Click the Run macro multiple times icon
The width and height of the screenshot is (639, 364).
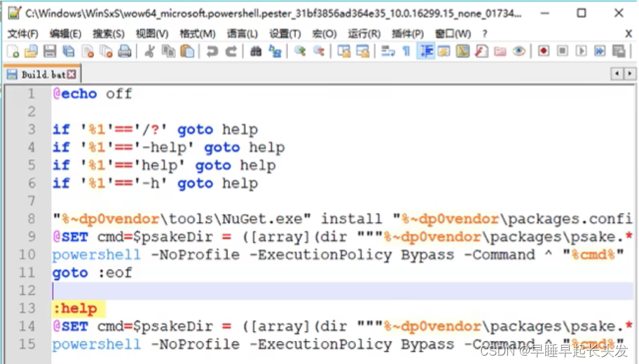(x=600, y=51)
